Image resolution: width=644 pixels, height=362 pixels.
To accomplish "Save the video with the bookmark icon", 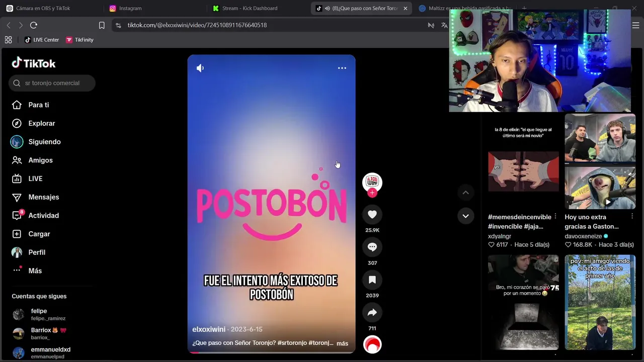I will pyautogui.click(x=372, y=280).
